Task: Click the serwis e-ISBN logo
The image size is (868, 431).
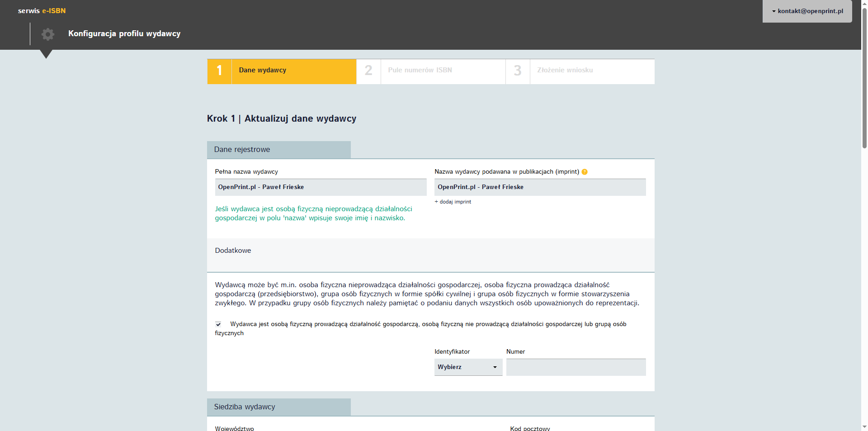Action: click(42, 10)
